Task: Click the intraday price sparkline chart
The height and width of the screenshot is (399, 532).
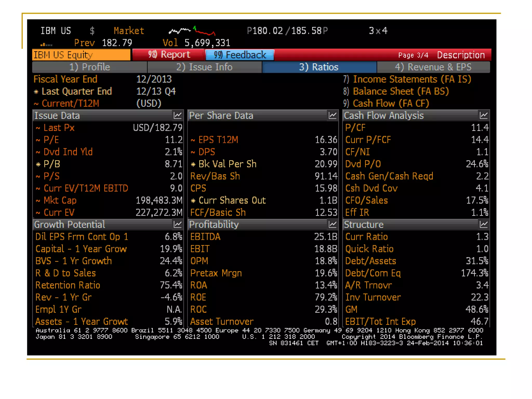Action: point(192,31)
